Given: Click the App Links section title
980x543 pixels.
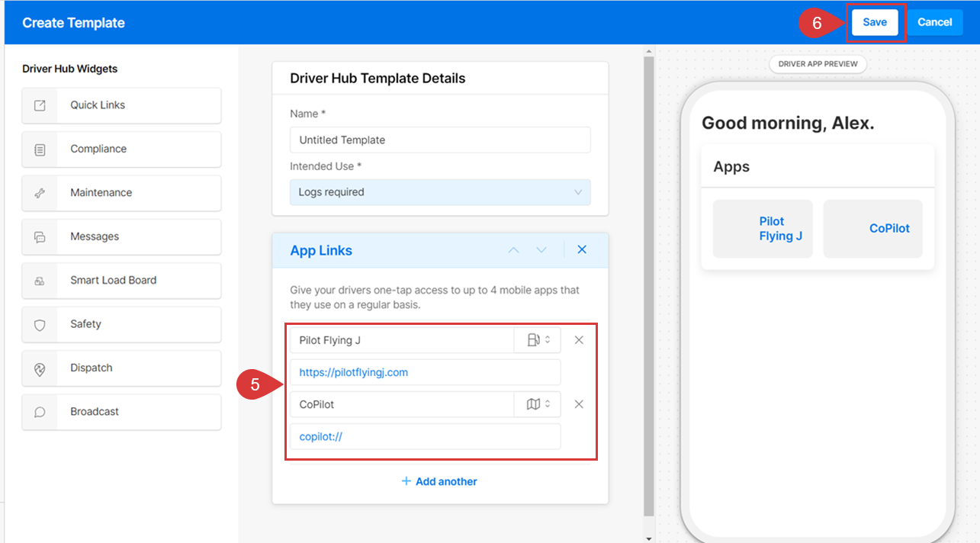Looking at the screenshot, I should pos(321,250).
